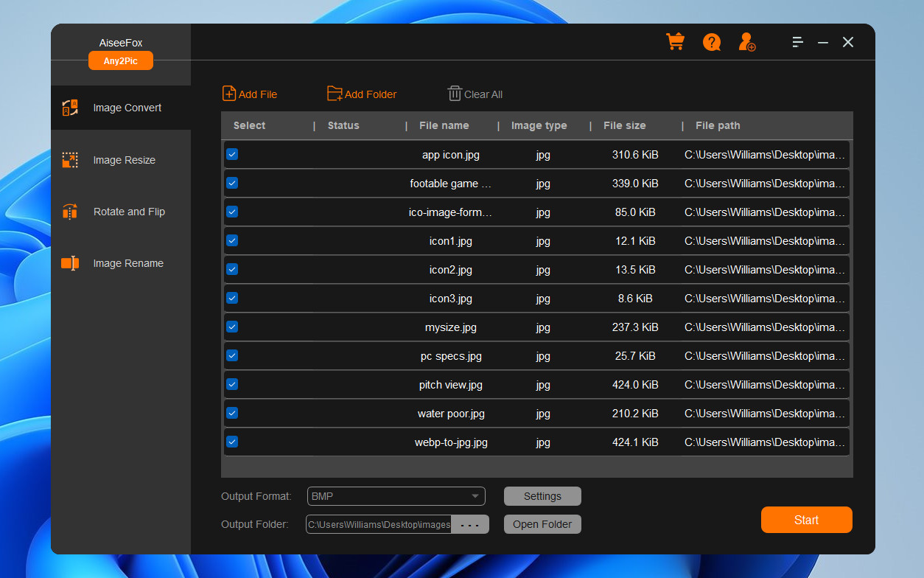Click the Clear All trash icon
Screen dimensions: 924x578
point(455,94)
